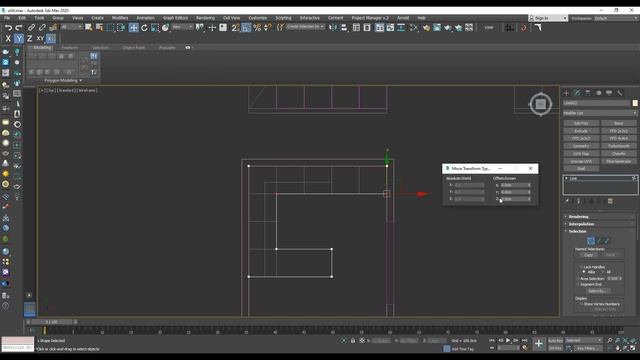The width and height of the screenshot is (640, 360).
Task: Open the File menu
Action: (7, 18)
